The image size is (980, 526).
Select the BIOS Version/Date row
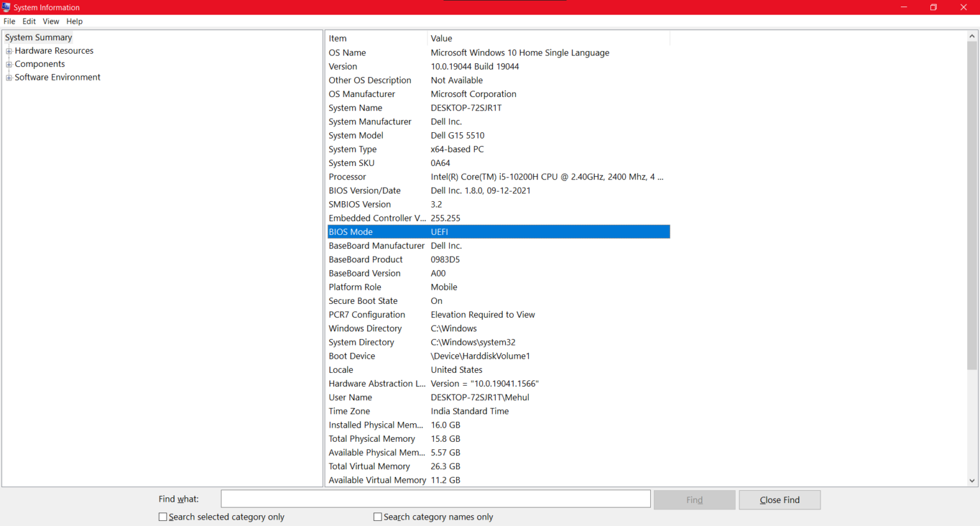pyautogui.click(x=499, y=191)
